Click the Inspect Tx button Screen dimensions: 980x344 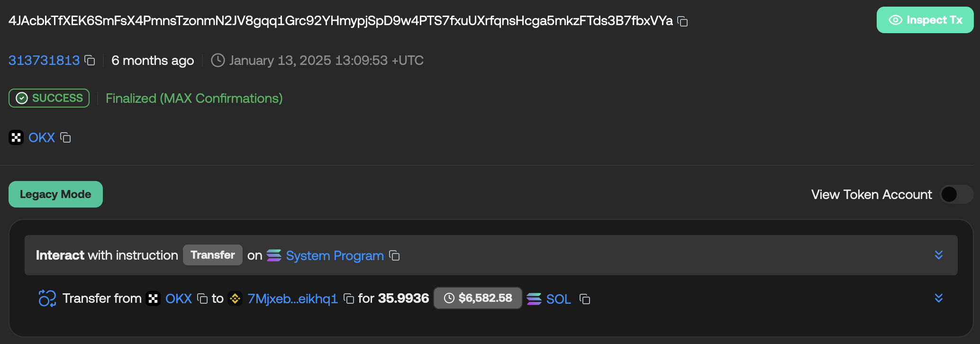tap(925, 20)
